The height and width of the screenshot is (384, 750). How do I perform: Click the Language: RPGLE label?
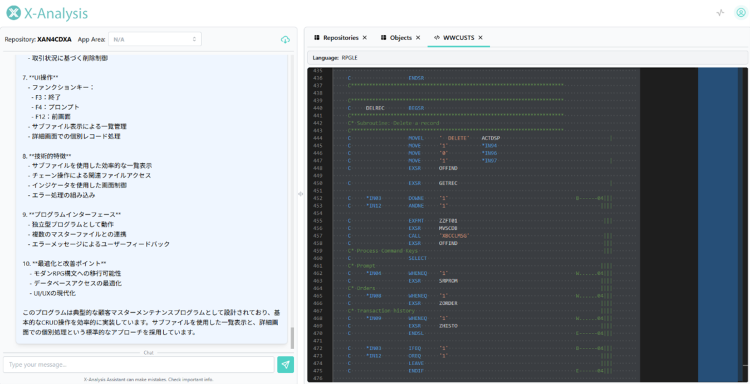coord(335,58)
